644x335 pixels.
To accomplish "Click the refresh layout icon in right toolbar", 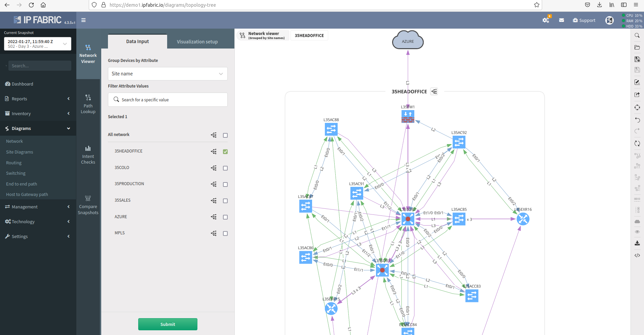I will pyautogui.click(x=637, y=143).
